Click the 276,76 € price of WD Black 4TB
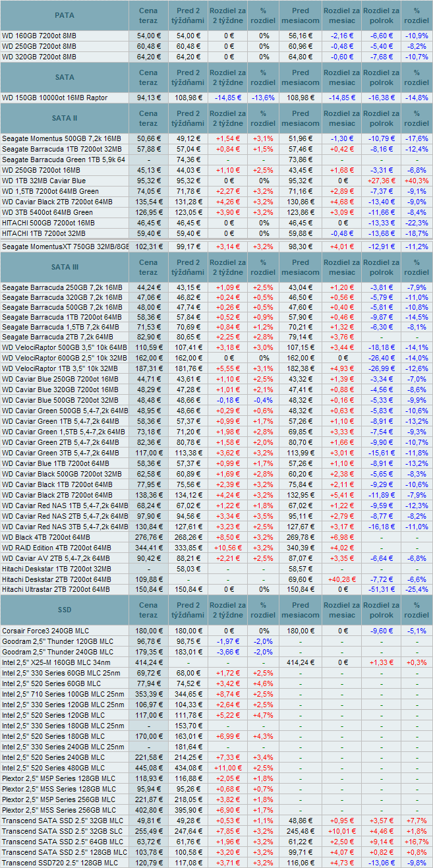The image size is (433, 868). point(149,537)
